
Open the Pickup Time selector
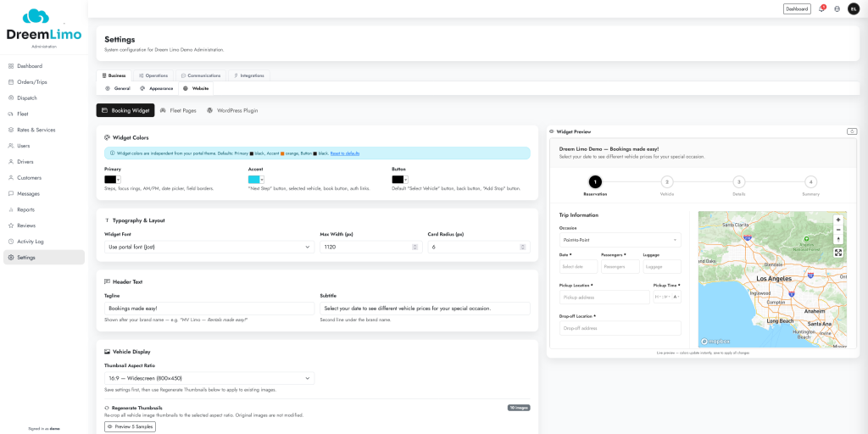point(667,298)
